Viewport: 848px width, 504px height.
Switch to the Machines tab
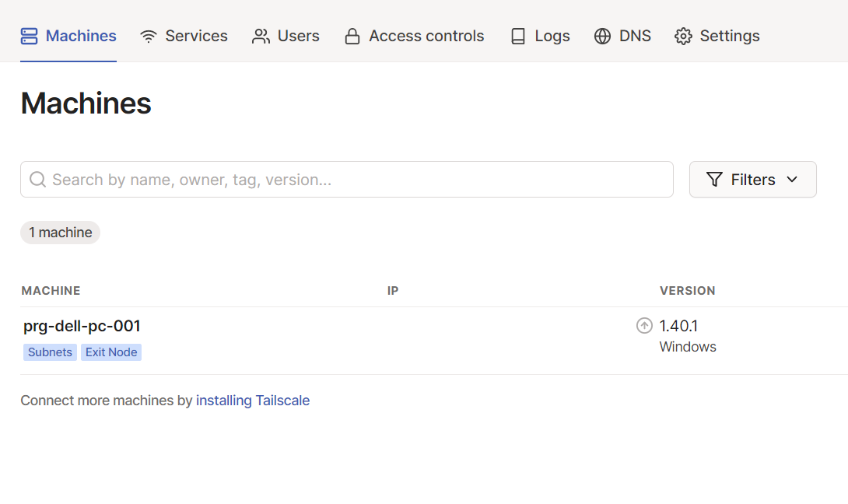pos(68,37)
